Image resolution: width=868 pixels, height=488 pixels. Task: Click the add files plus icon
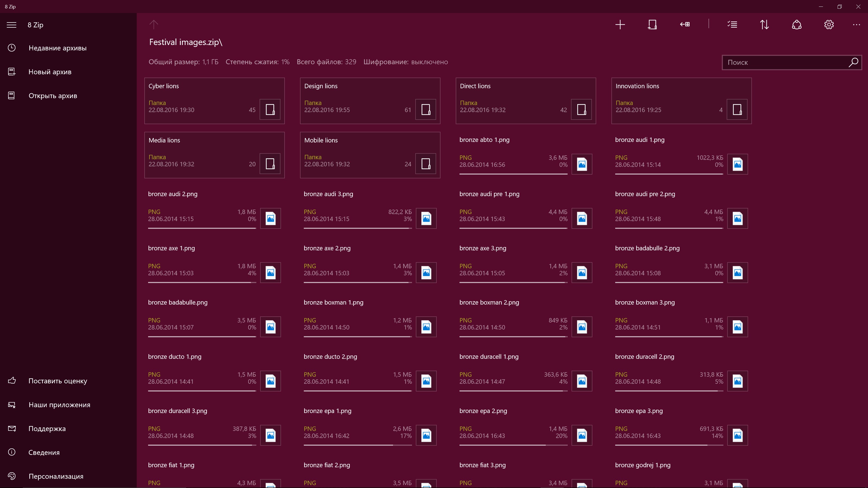[x=620, y=25]
